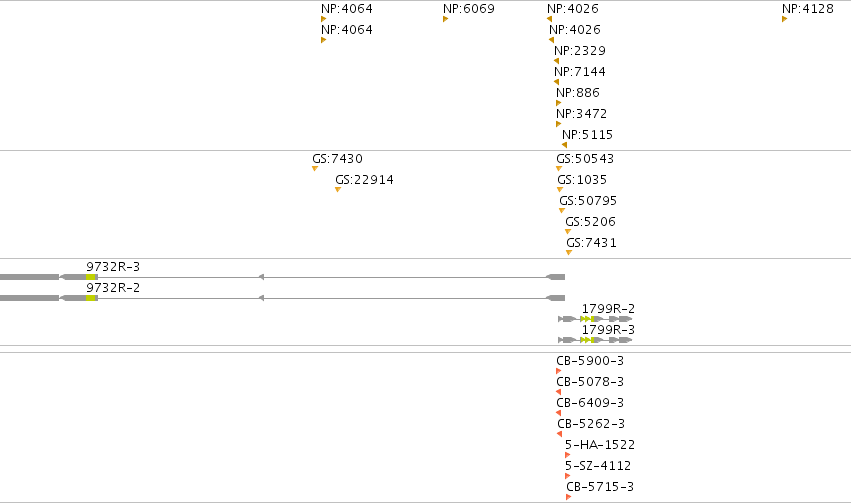Click the CB-5262-3 red triangle marker

point(560,434)
